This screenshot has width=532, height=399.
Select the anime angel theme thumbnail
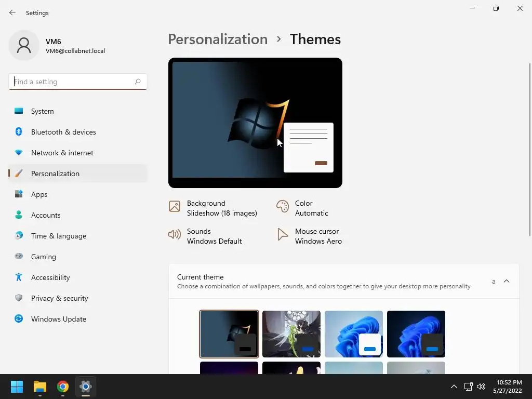291,334
